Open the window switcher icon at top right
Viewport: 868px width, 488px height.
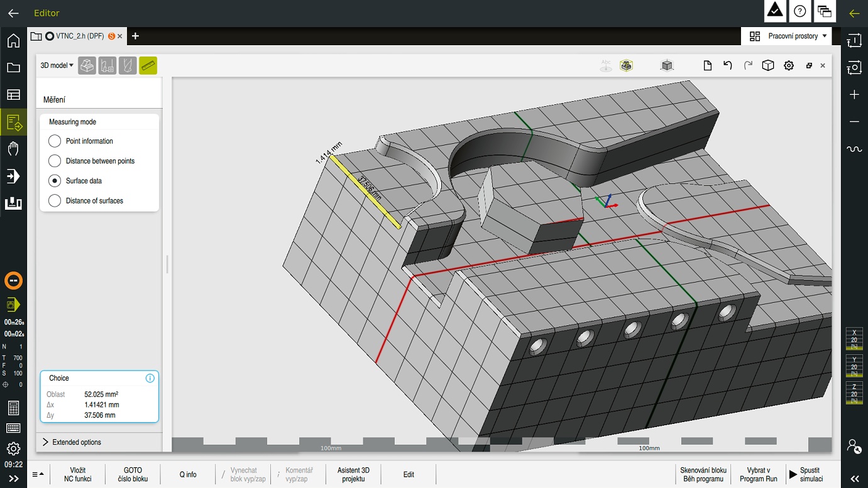[825, 11]
